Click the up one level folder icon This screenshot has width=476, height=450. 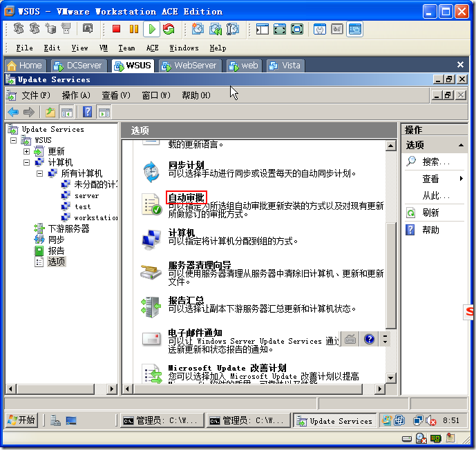[x=50, y=112]
